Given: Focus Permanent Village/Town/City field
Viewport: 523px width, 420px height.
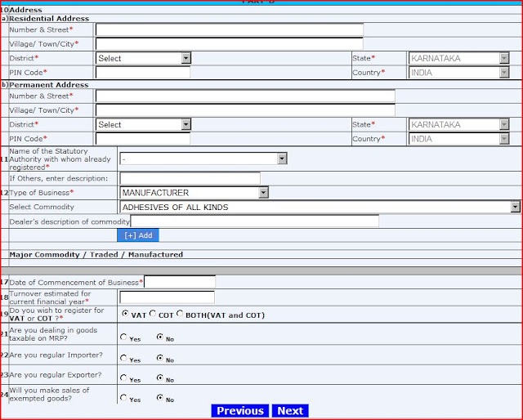Looking at the screenshot, I should tap(245, 110).
